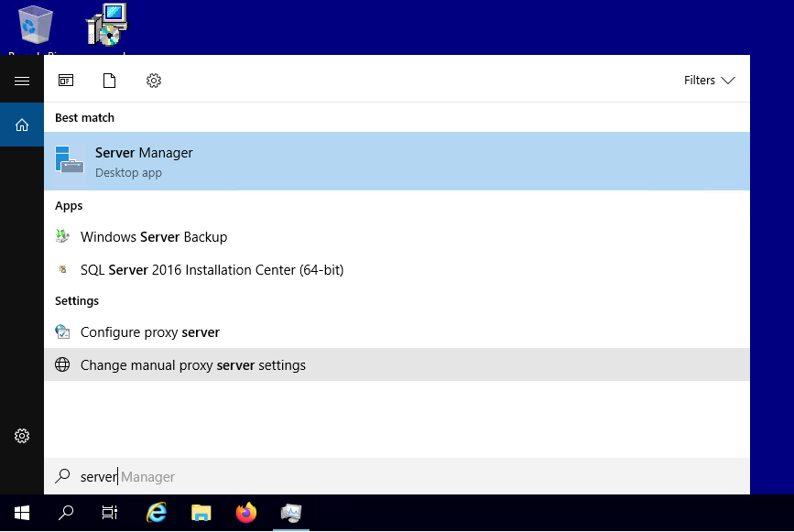Click the setup installer desktop icon
The width and height of the screenshot is (794, 532).
point(107,25)
